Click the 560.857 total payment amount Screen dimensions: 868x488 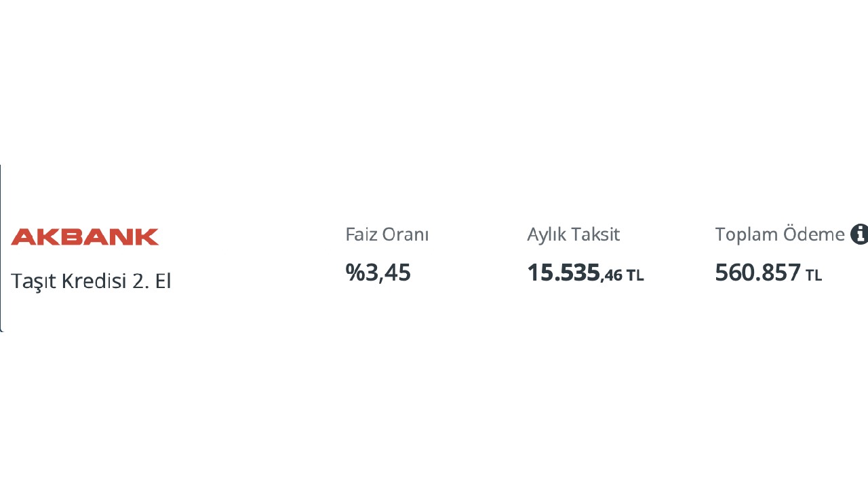click(x=758, y=272)
